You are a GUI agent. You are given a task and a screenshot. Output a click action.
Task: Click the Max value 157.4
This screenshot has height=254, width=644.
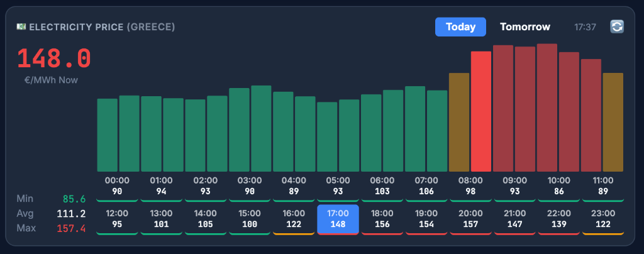pos(70,228)
